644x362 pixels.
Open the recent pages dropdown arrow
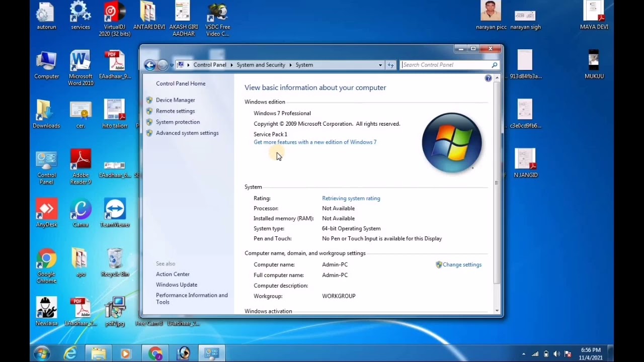point(172,65)
